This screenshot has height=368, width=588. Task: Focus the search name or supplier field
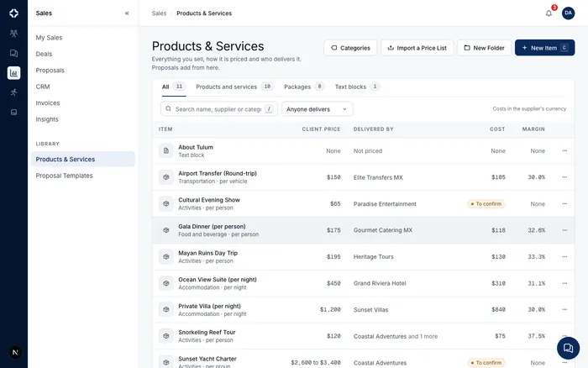click(x=219, y=109)
